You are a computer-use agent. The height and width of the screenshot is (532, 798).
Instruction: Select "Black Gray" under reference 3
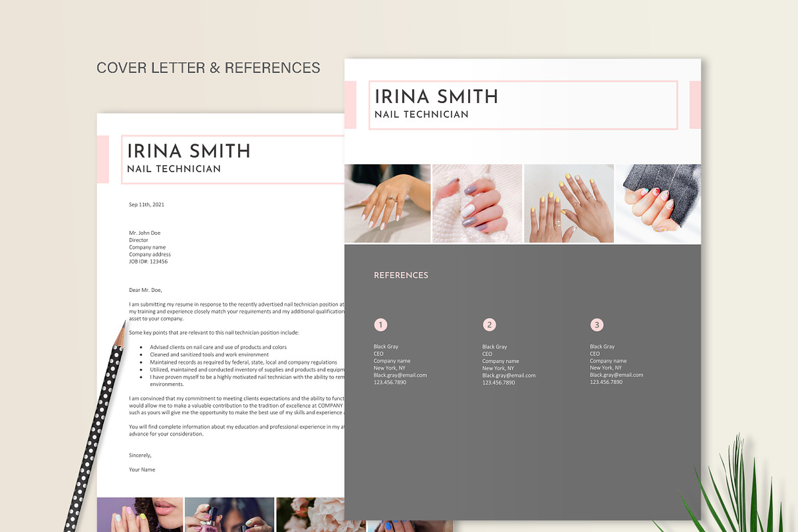point(602,346)
